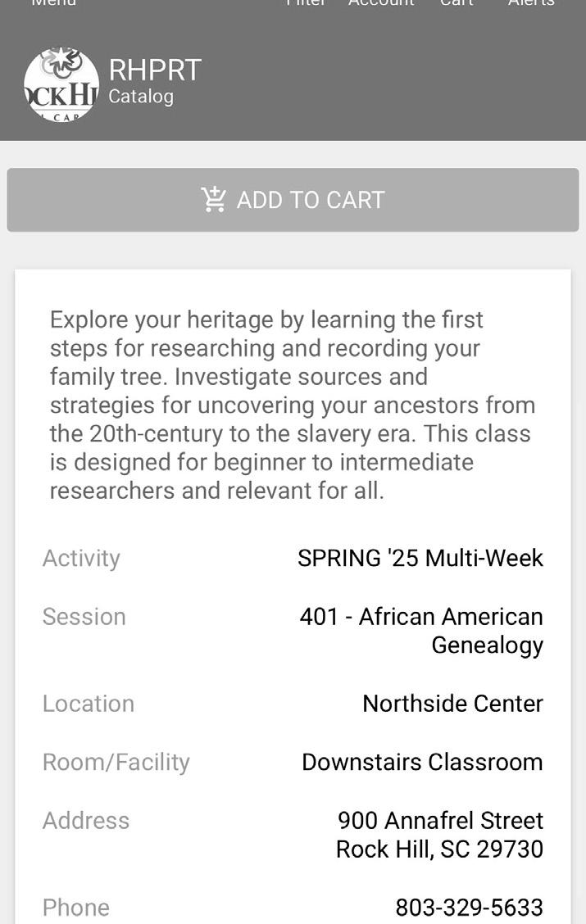
Task: Click the RHPRT title text
Action: (x=155, y=70)
